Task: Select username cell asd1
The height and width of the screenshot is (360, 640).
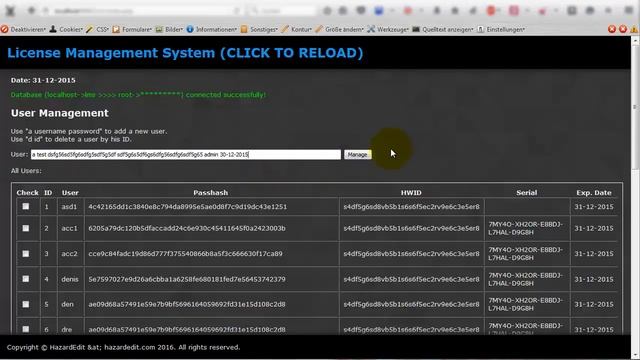Action: [69, 207]
